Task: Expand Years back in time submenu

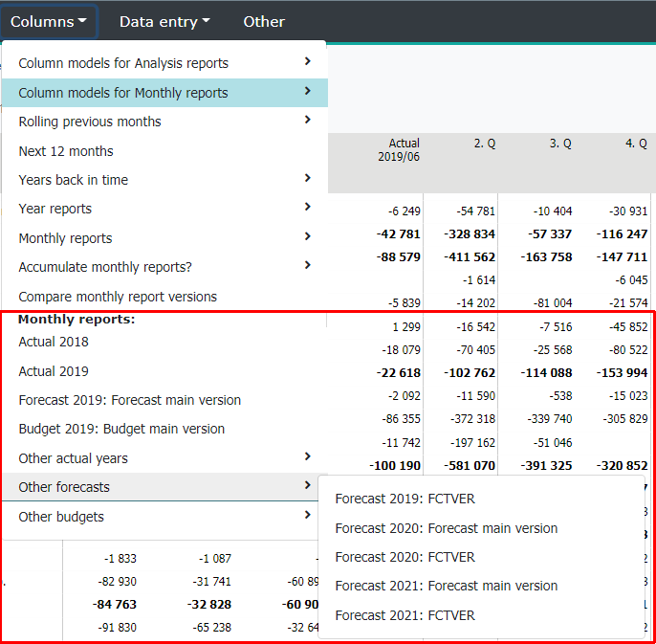Action: pyautogui.click(x=164, y=180)
